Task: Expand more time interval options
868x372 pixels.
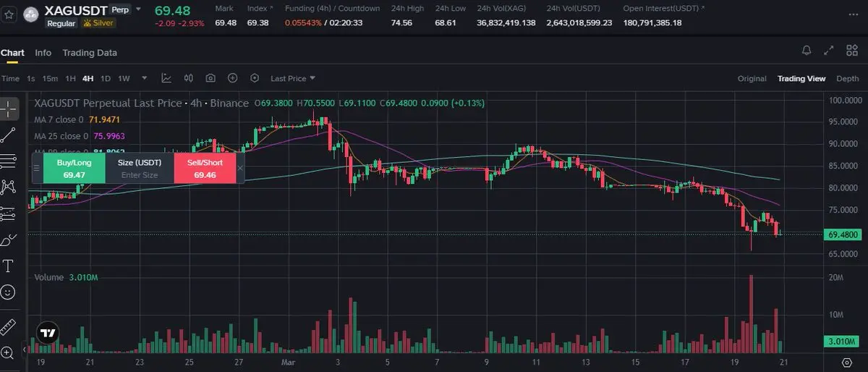Action: (x=145, y=78)
